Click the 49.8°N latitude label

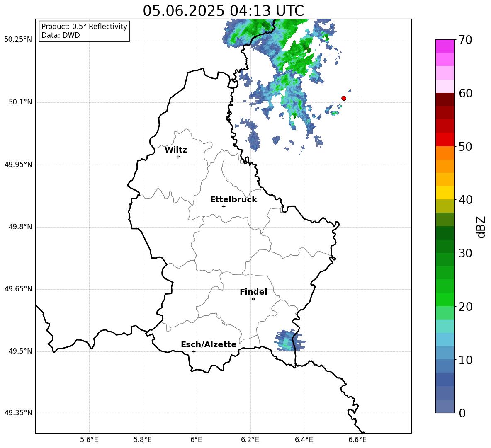[x=20, y=227]
